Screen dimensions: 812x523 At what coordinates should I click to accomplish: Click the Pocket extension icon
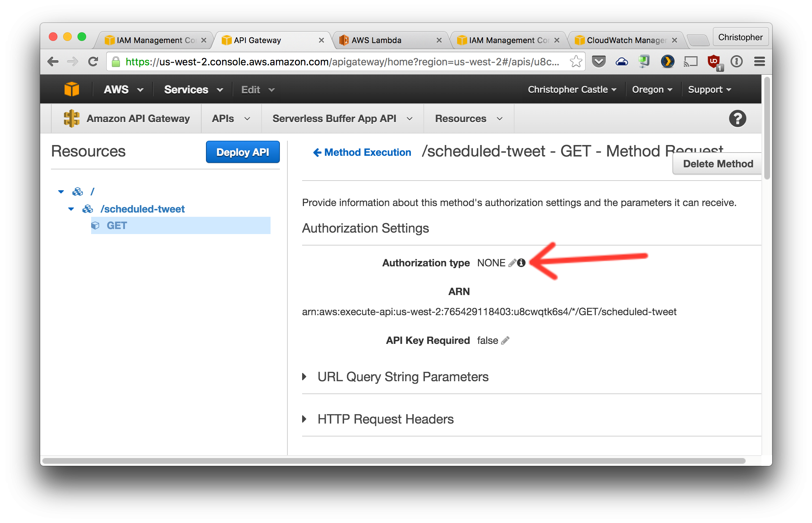pos(599,62)
